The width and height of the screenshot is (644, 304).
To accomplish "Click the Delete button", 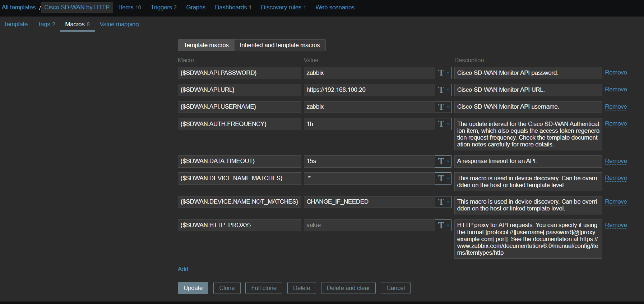I will click(x=302, y=288).
